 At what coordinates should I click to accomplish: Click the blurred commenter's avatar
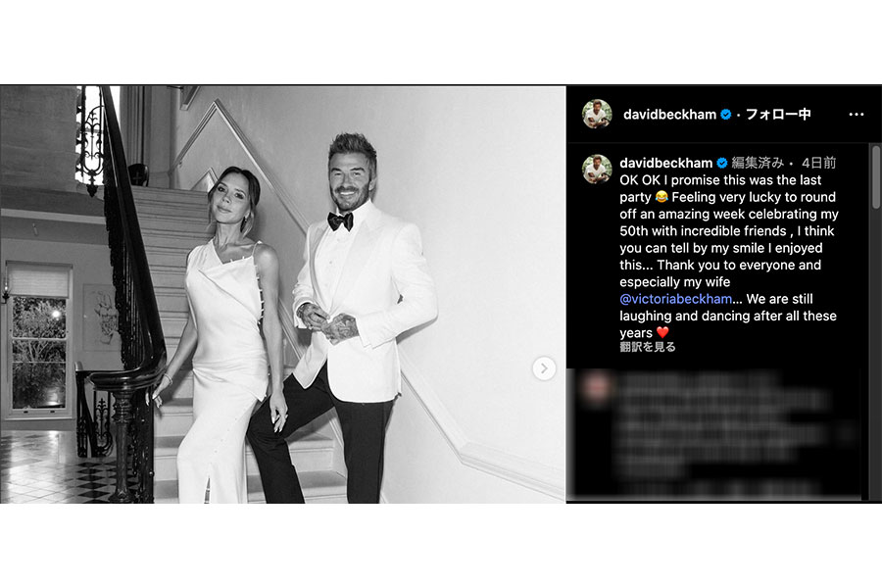coord(597,388)
